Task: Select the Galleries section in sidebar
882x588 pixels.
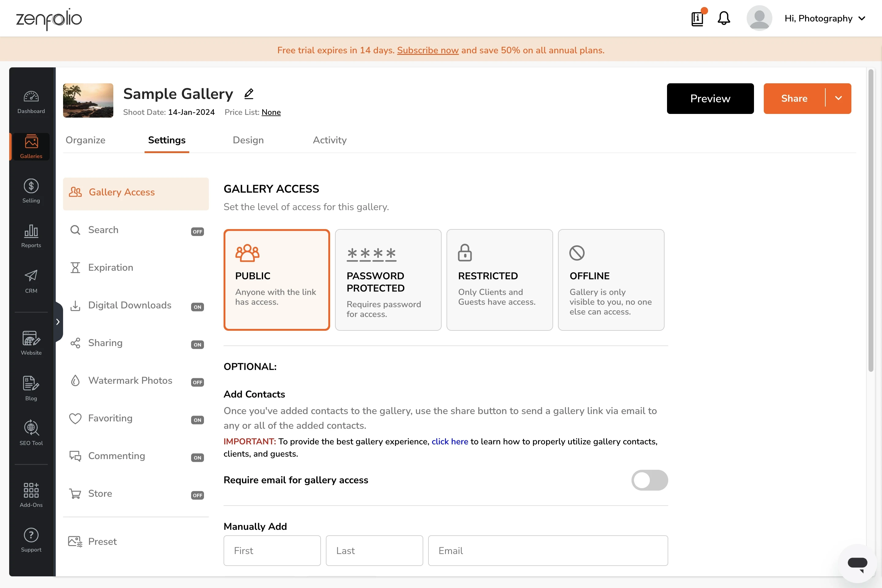Action: tap(31, 147)
